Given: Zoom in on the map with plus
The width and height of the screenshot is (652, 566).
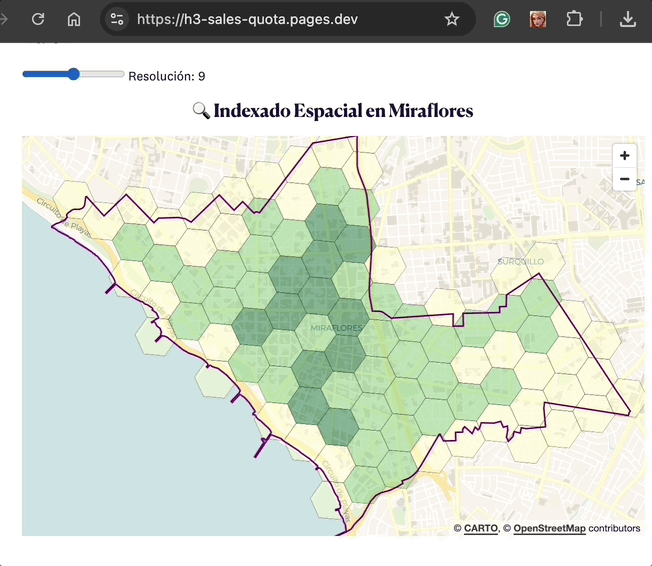Looking at the screenshot, I should pyautogui.click(x=625, y=156).
